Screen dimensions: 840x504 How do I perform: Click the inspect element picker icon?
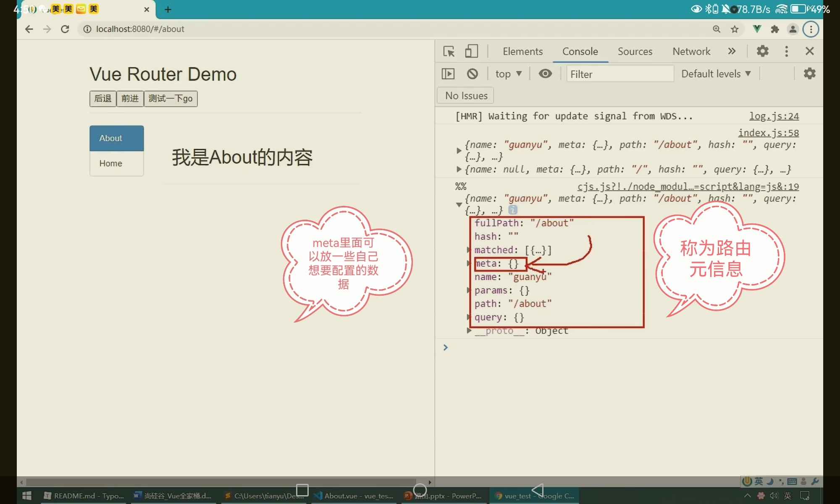tap(449, 51)
